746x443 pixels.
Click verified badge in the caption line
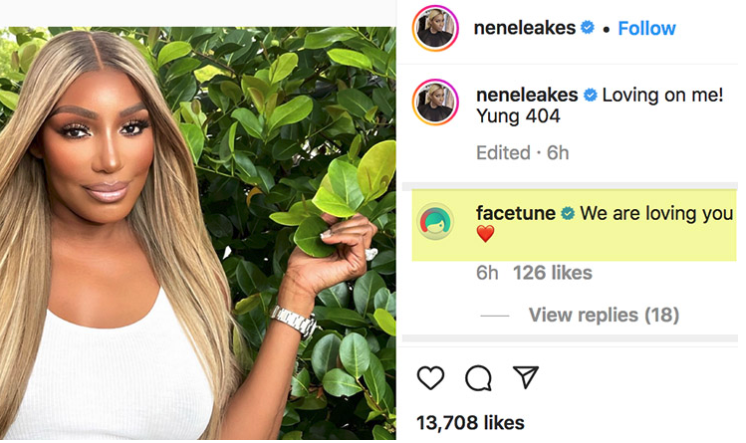(x=590, y=96)
